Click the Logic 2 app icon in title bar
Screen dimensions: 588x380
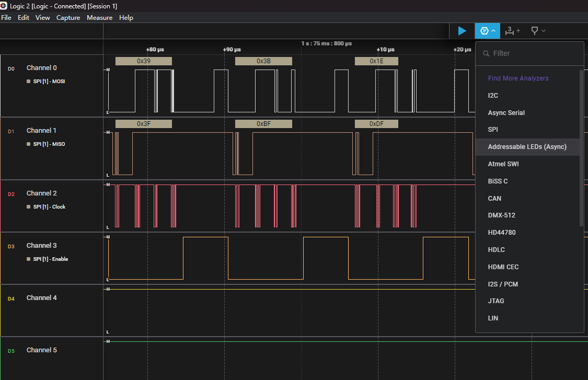[x=4, y=6]
